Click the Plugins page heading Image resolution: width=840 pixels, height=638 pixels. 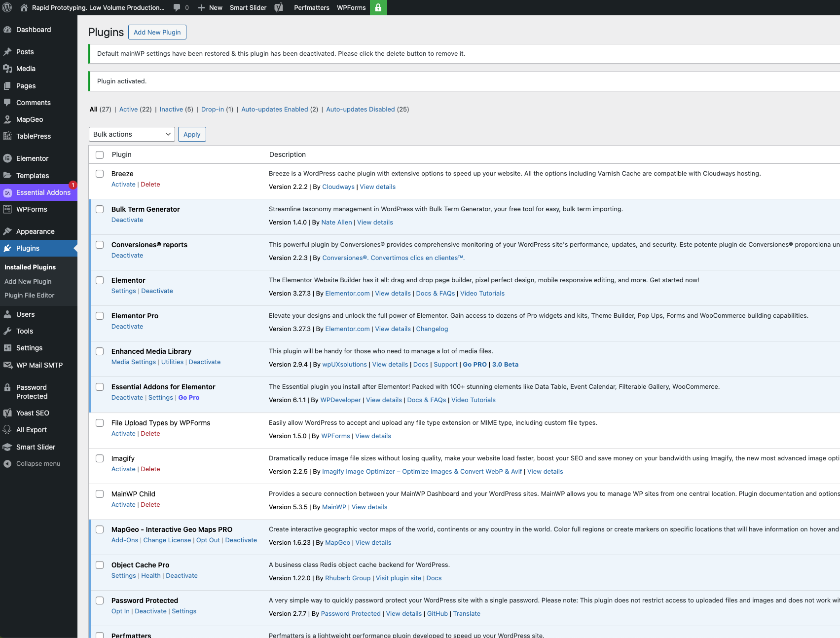click(106, 32)
